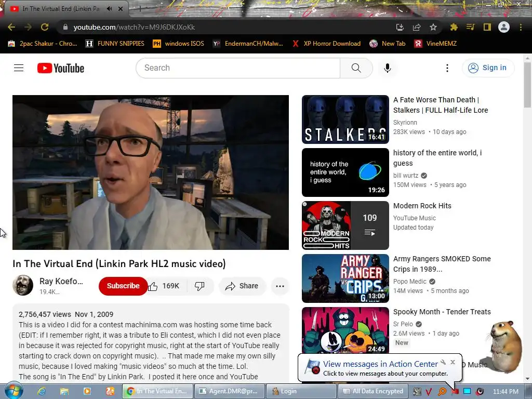Toggle the Chrome side panel icon
Image resolution: width=532 pixels, height=399 pixels.
[487, 27]
